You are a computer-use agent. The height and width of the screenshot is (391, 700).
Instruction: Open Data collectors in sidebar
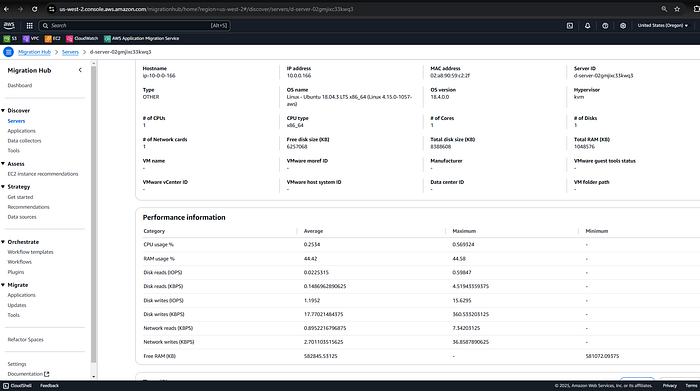point(24,141)
